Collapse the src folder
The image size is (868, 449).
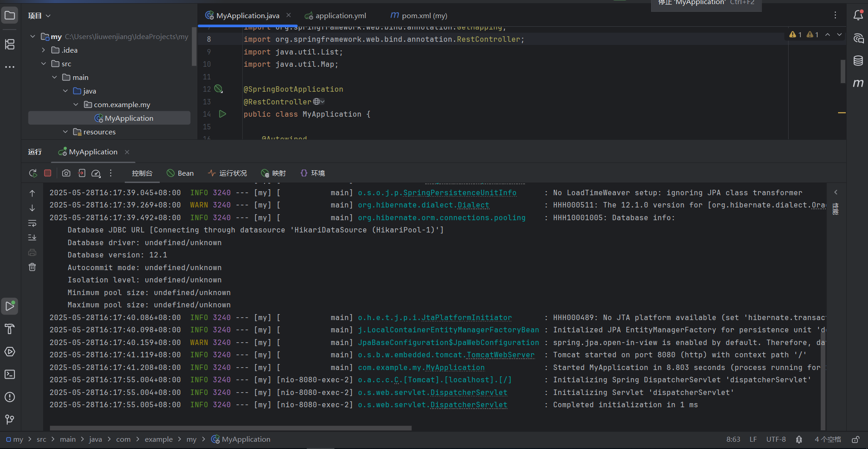44,64
